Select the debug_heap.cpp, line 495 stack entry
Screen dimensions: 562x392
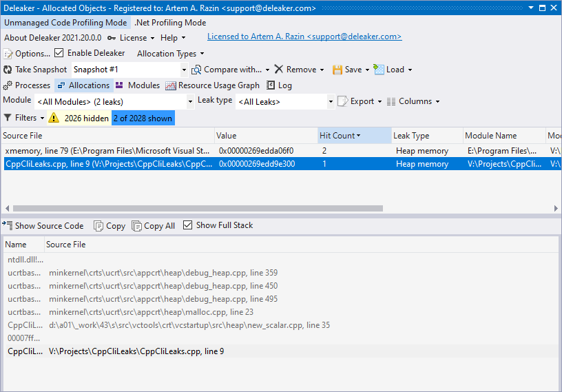tap(282, 299)
